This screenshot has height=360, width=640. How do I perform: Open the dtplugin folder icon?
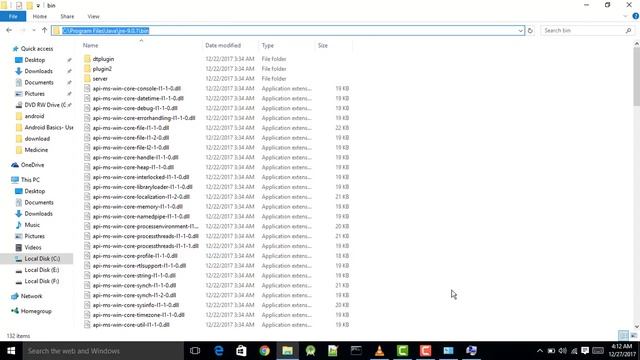pos(87,59)
